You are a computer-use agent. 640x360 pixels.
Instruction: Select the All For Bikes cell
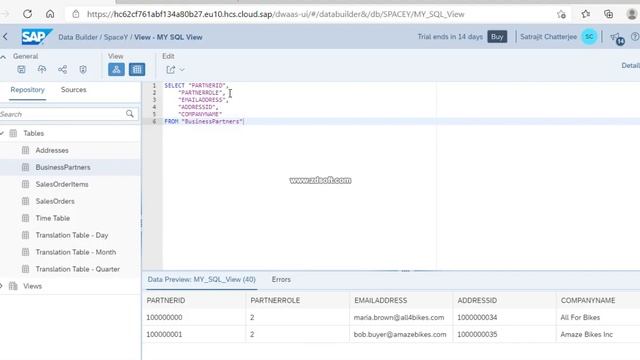point(580,318)
